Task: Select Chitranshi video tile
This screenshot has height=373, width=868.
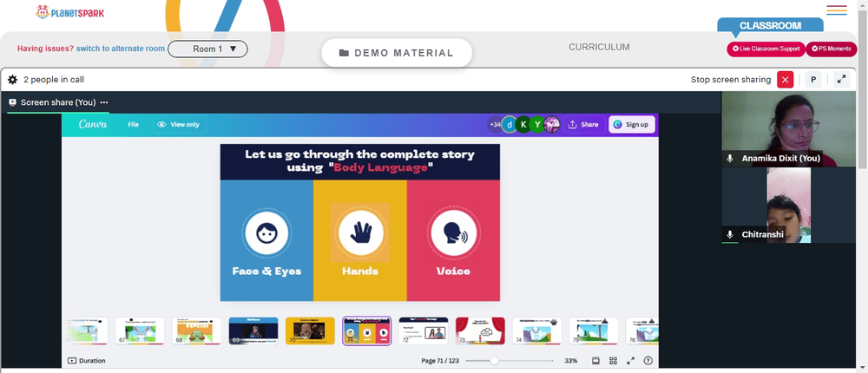Action: click(788, 206)
